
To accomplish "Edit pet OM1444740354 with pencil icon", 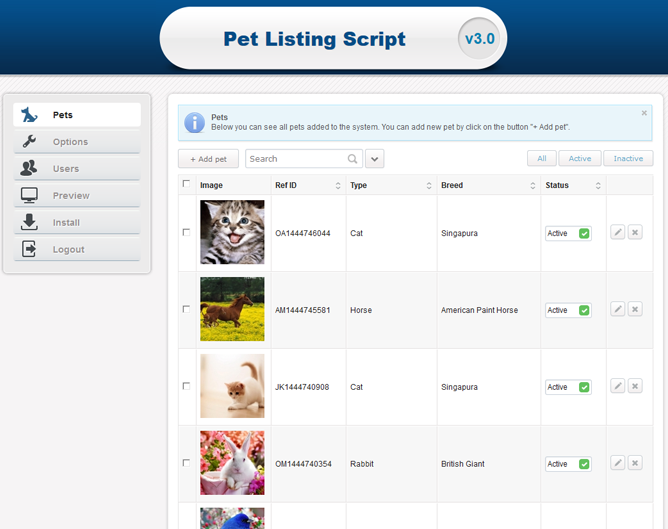I will (617, 463).
